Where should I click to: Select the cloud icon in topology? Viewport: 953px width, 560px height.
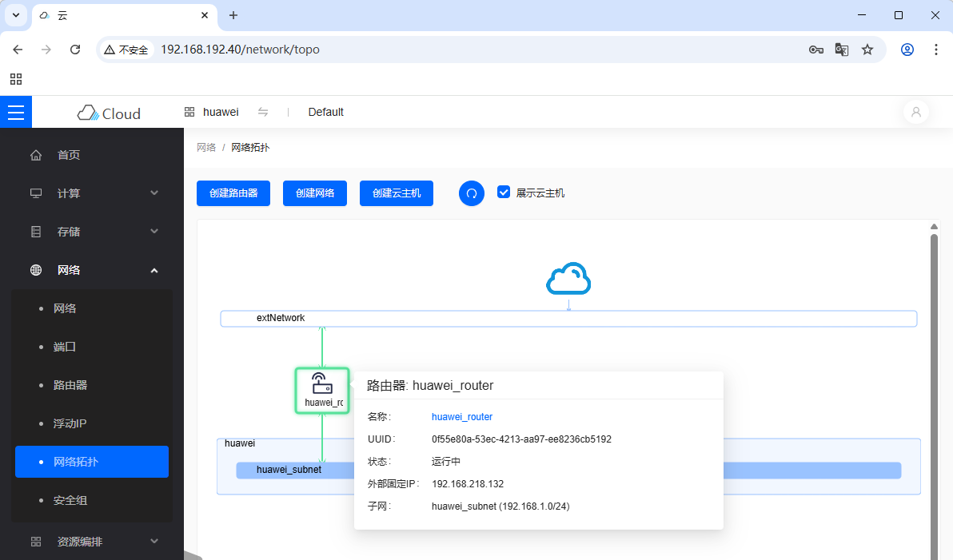568,278
